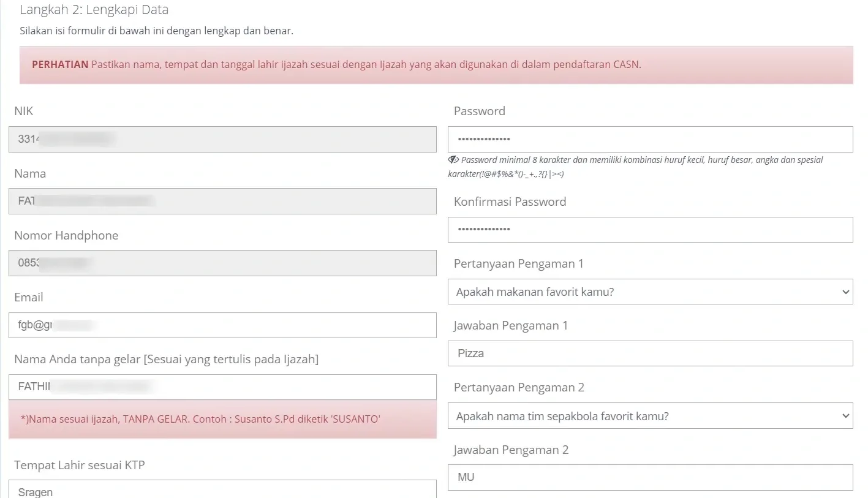Screen dimensions: 868x498
Task: Click the PERHATIAN warning banner text
Action: [337, 64]
